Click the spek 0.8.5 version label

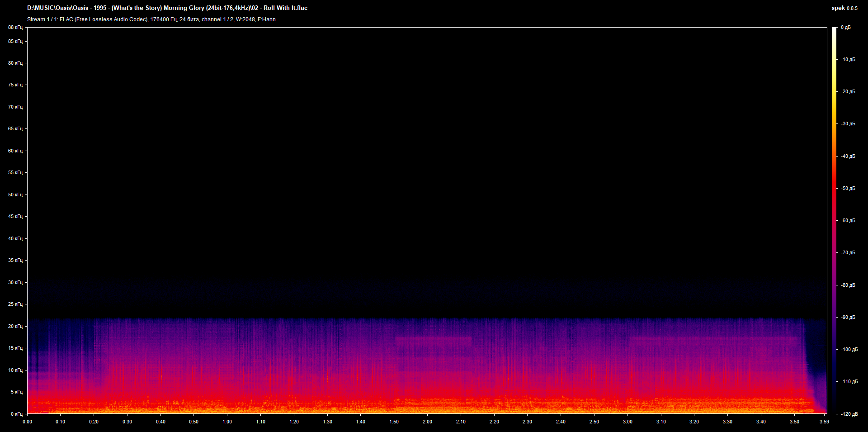coord(844,8)
